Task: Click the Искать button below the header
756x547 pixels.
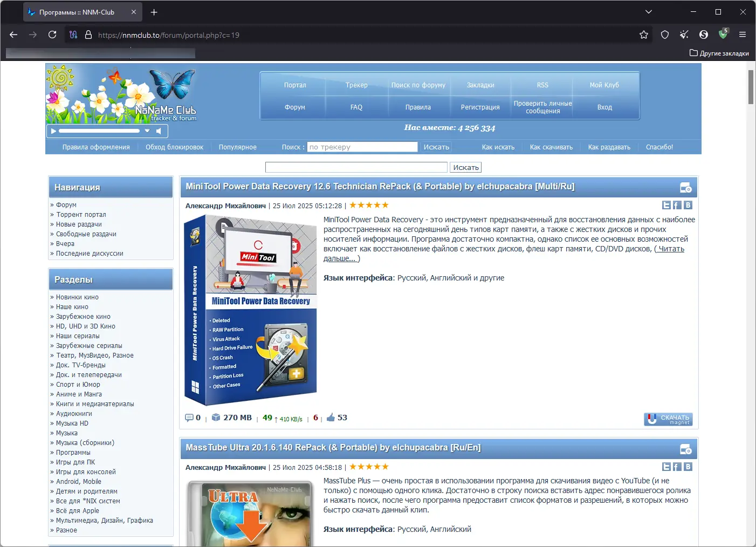Action: (466, 167)
